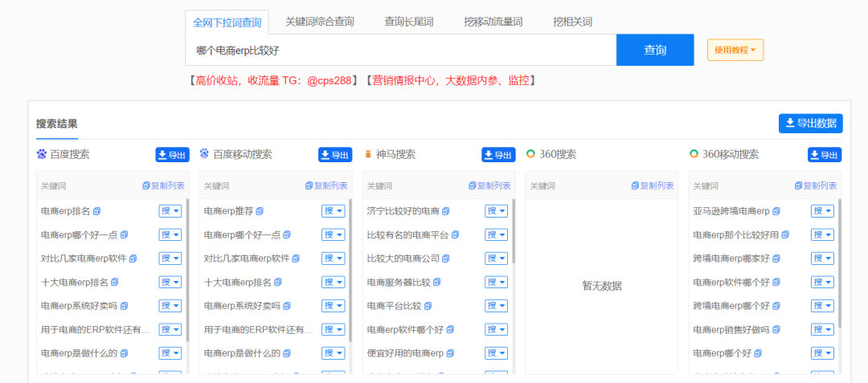This screenshot has height=383, width=868.
Task: Copy 跨境电商erp哪个好 icon
Action: click(x=776, y=306)
